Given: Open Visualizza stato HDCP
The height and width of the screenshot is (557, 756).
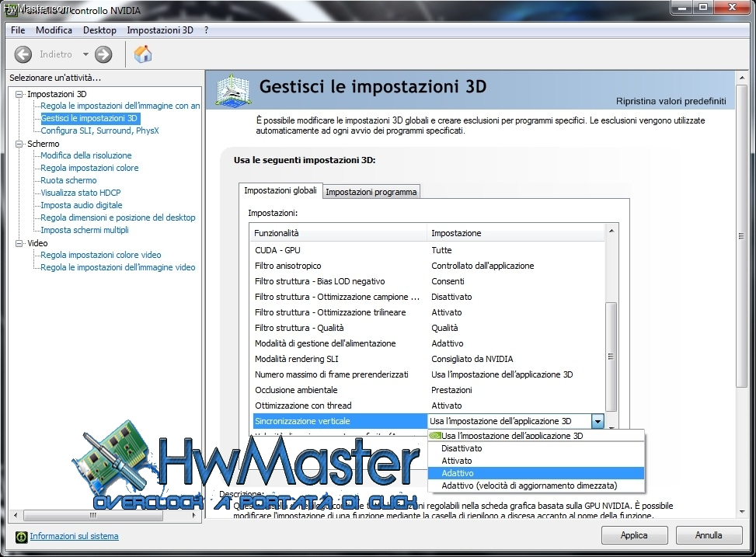Looking at the screenshot, I should [81, 193].
